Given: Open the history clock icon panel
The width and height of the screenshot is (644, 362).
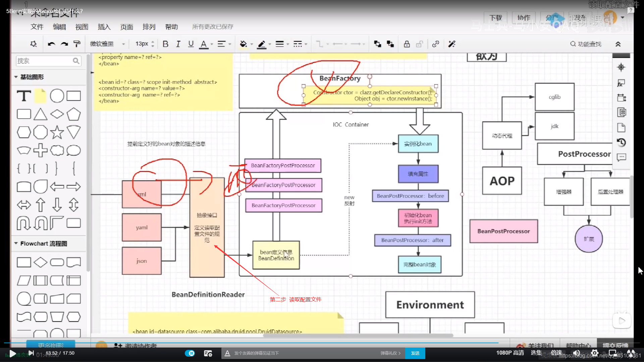Looking at the screenshot, I should tap(621, 142).
